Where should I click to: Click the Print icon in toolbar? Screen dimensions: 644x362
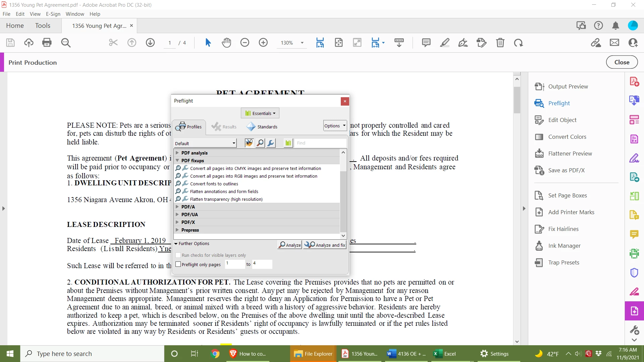pyautogui.click(x=47, y=43)
